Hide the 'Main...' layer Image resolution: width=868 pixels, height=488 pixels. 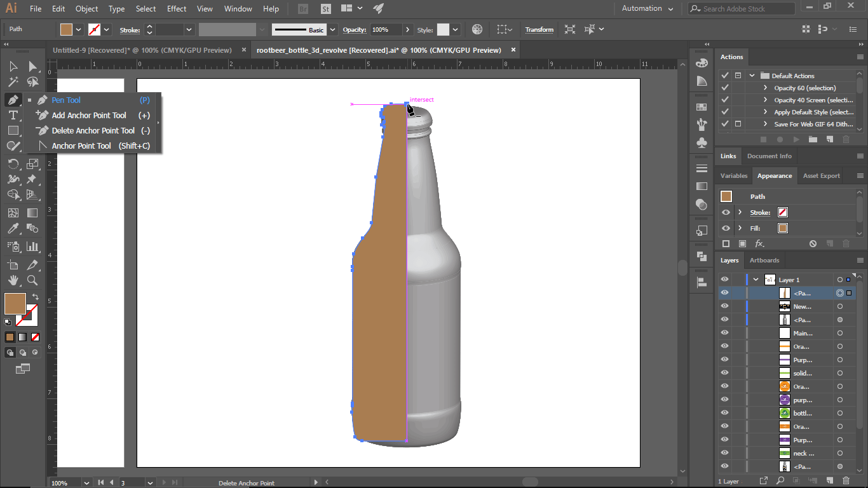click(x=724, y=332)
